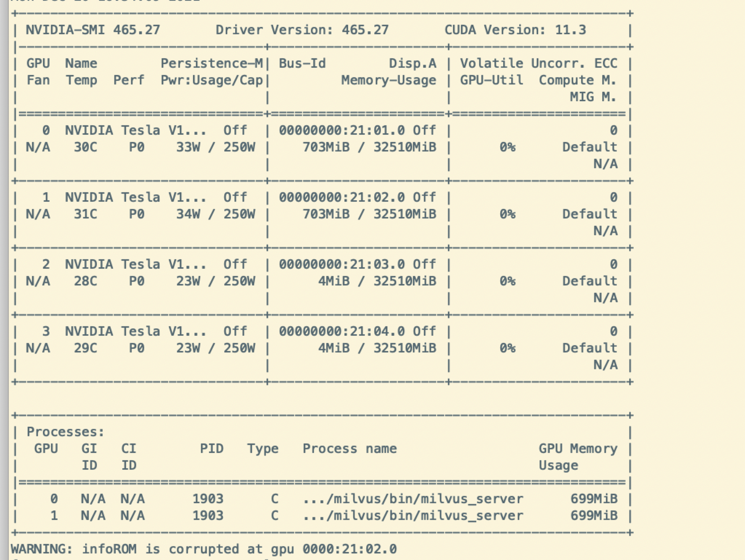Click the 29C temperature value
The image size is (745, 560).
click(85, 348)
